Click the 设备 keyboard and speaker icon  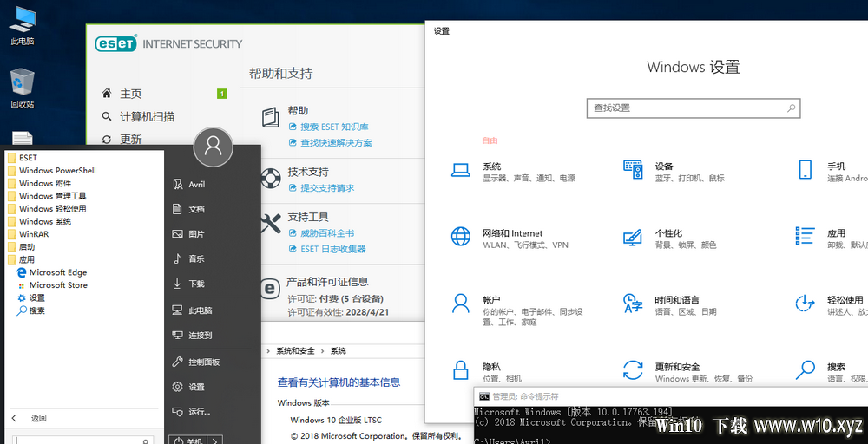pyautogui.click(x=633, y=169)
